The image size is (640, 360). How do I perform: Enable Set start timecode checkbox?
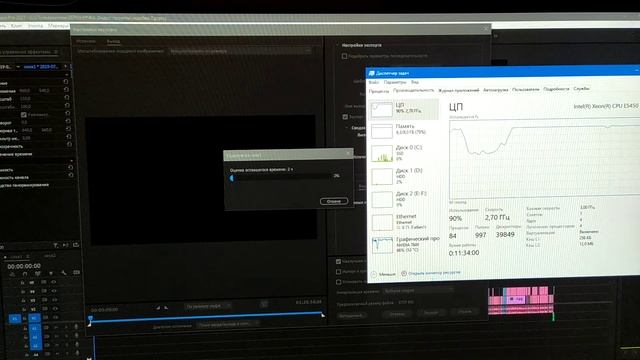[338, 282]
